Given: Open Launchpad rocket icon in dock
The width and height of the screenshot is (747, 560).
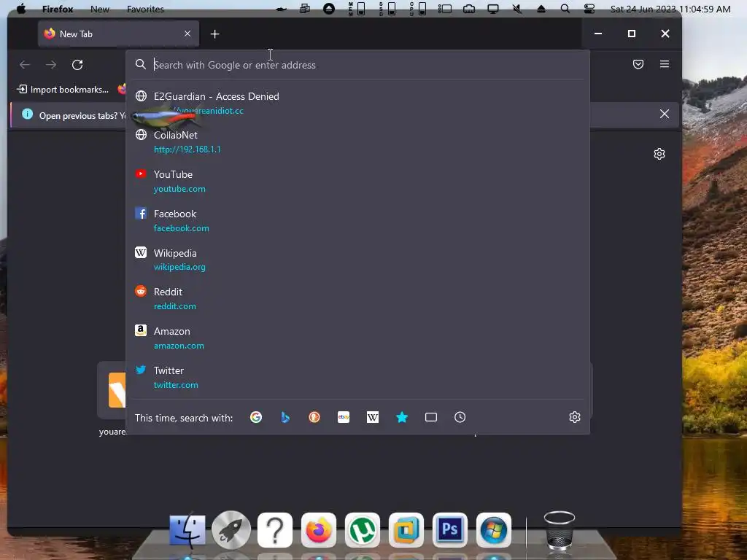Looking at the screenshot, I should point(231,530).
